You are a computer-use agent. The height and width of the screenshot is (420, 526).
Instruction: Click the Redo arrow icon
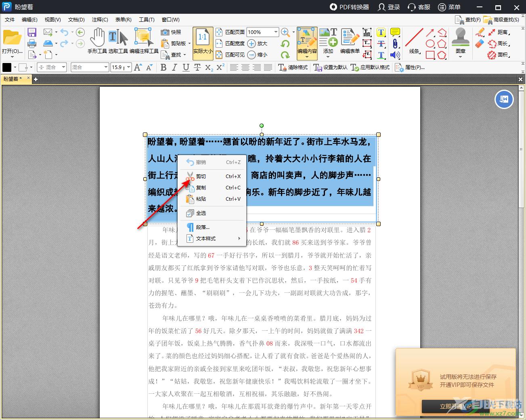click(65, 43)
